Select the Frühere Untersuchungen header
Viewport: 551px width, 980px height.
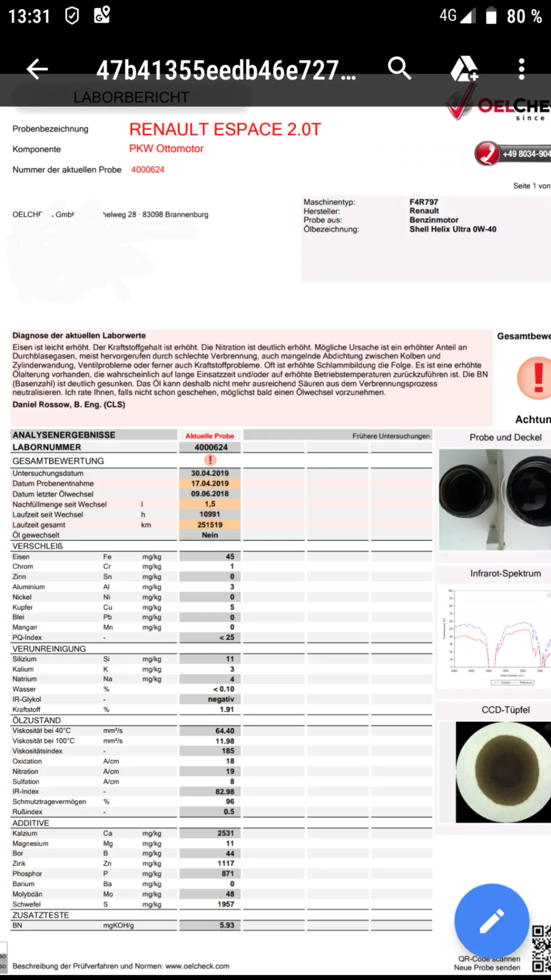(391, 436)
